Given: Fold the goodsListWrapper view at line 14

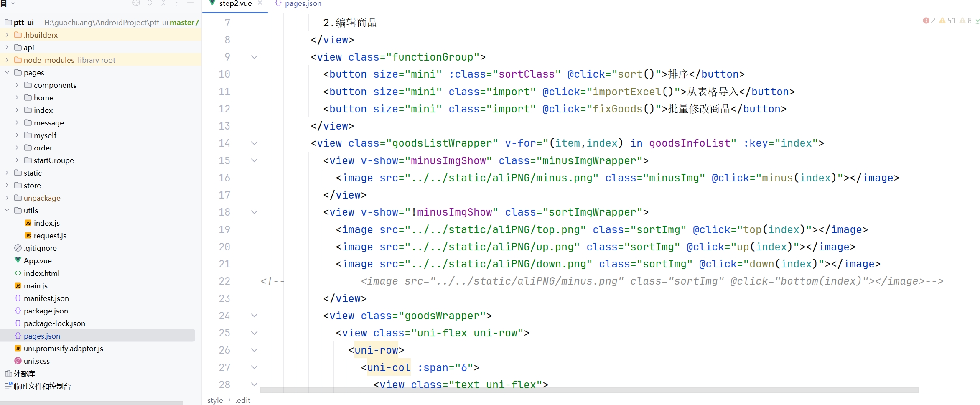Looking at the screenshot, I should [x=254, y=143].
